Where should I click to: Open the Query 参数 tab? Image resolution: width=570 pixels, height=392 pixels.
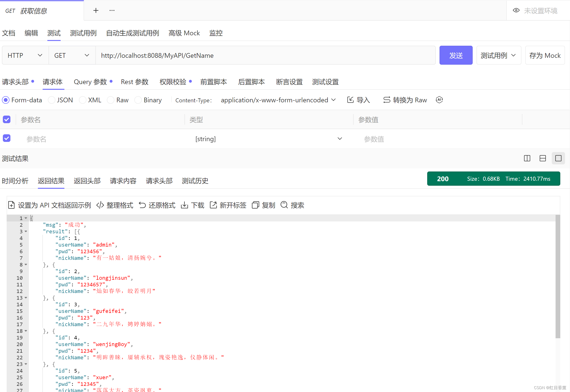coord(90,82)
